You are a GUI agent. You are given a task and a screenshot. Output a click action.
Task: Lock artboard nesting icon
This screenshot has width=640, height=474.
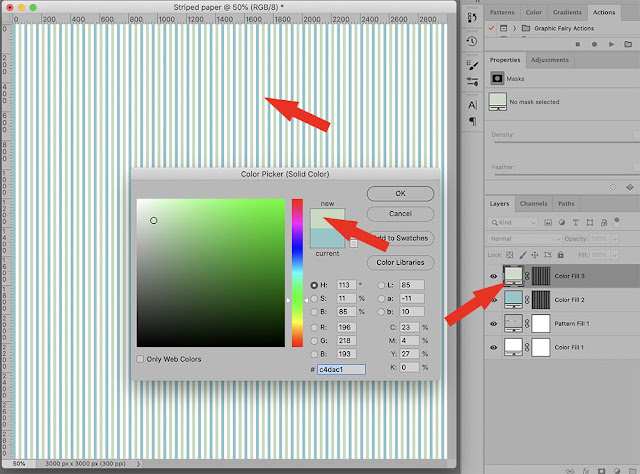coord(548,255)
